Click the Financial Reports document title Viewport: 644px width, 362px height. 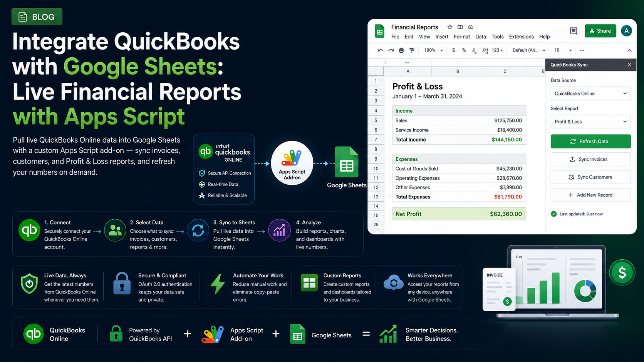pos(414,27)
